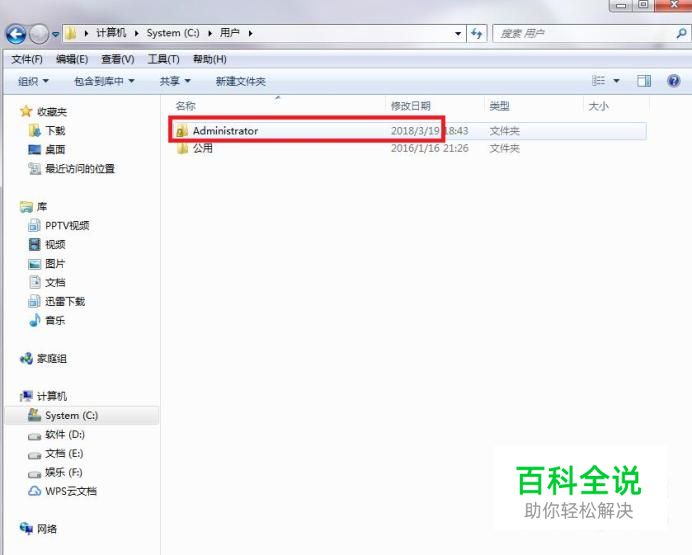The width and height of the screenshot is (692, 555).
Task: Sort by the 修改日期 column header
Action: (410, 106)
